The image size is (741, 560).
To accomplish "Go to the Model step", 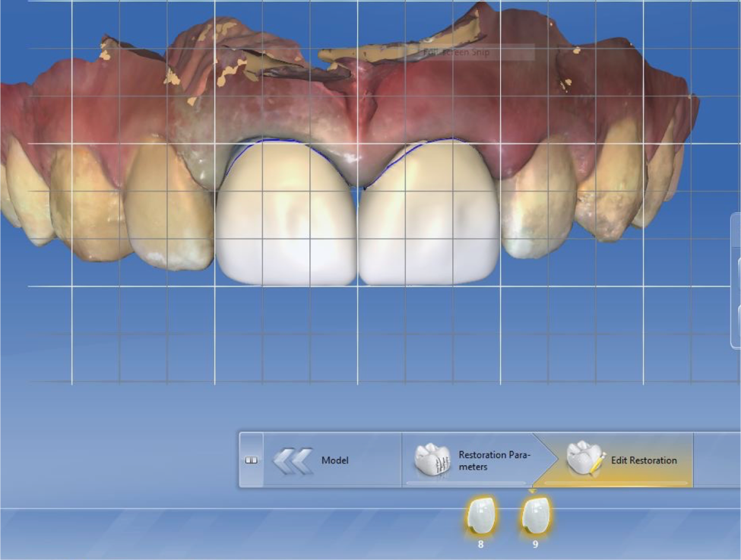I will (334, 460).
